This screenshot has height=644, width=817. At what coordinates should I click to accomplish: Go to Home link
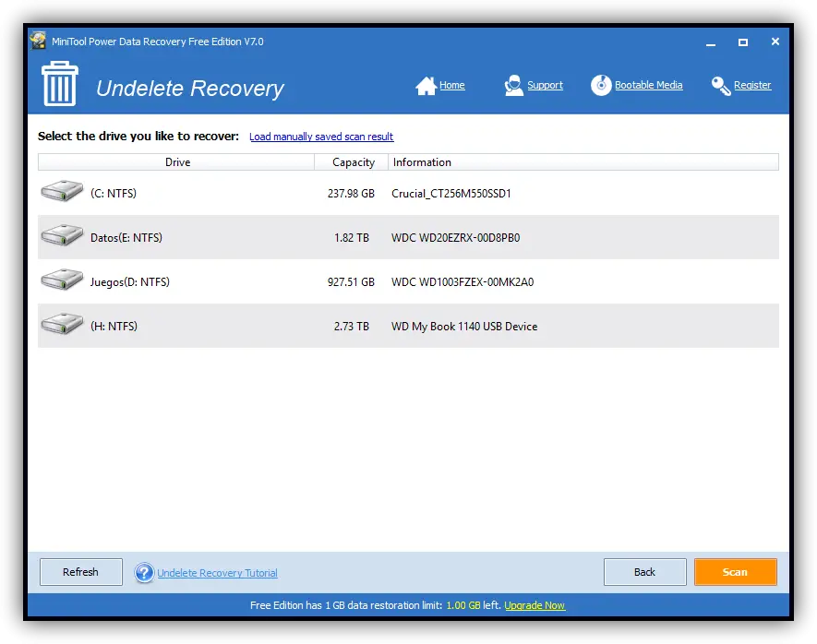click(x=451, y=85)
